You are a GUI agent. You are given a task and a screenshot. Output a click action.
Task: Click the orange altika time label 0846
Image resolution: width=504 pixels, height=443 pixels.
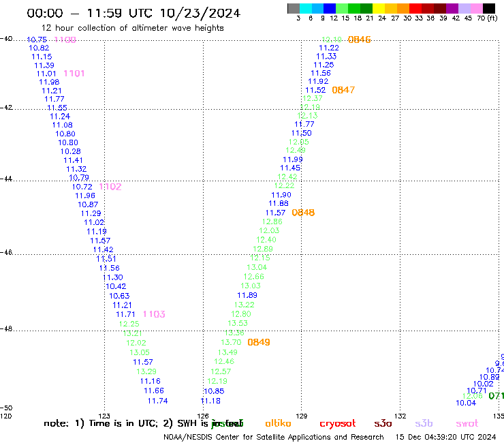[x=360, y=40]
